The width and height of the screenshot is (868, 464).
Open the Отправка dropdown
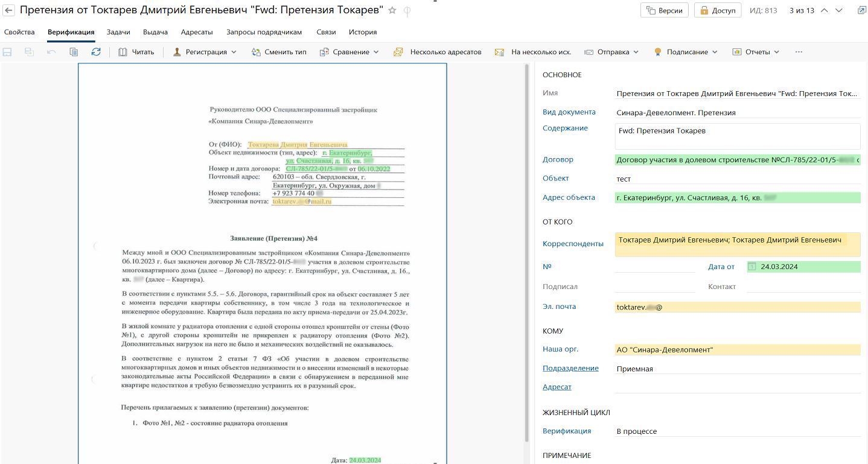point(611,52)
